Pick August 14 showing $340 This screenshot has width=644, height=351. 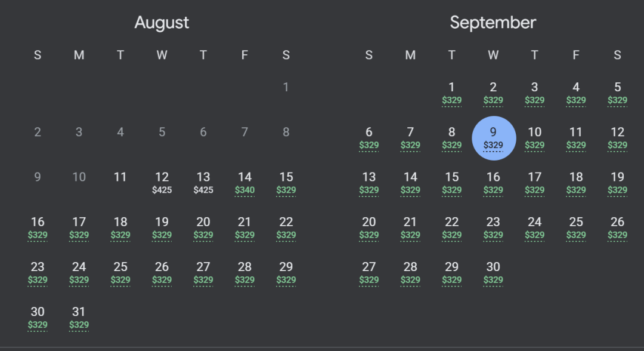(x=245, y=183)
